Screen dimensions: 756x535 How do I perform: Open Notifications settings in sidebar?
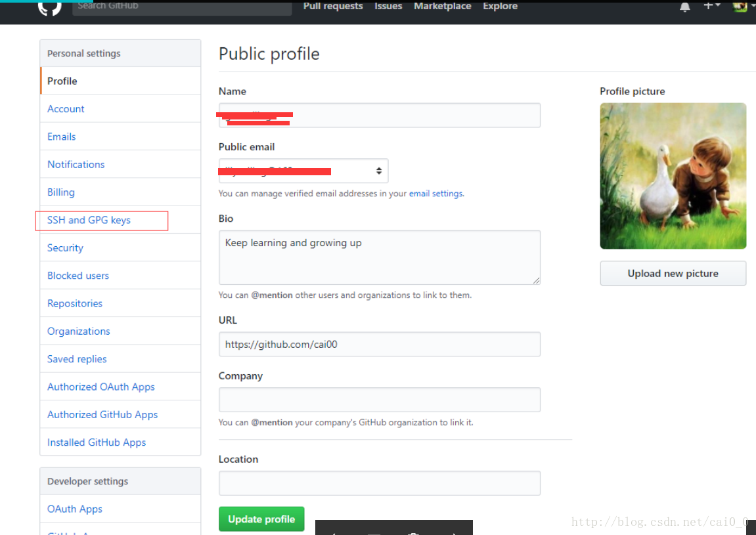click(121, 164)
